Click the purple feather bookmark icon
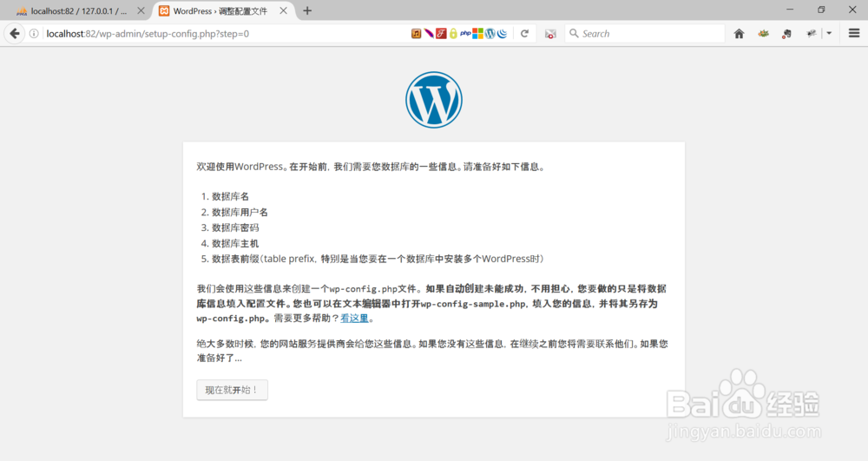Viewport: 868px width, 461px height. [x=429, y=34]
